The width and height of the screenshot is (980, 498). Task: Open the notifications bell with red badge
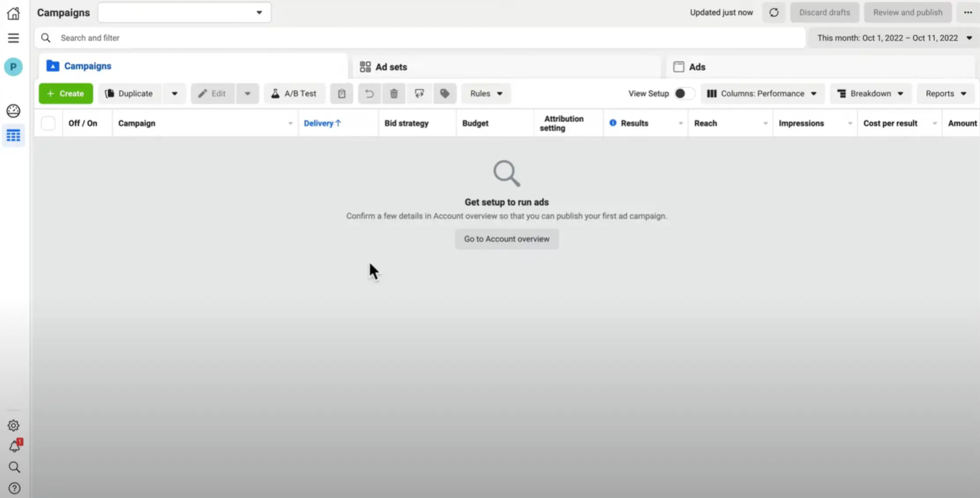click(x=14, y=446)
